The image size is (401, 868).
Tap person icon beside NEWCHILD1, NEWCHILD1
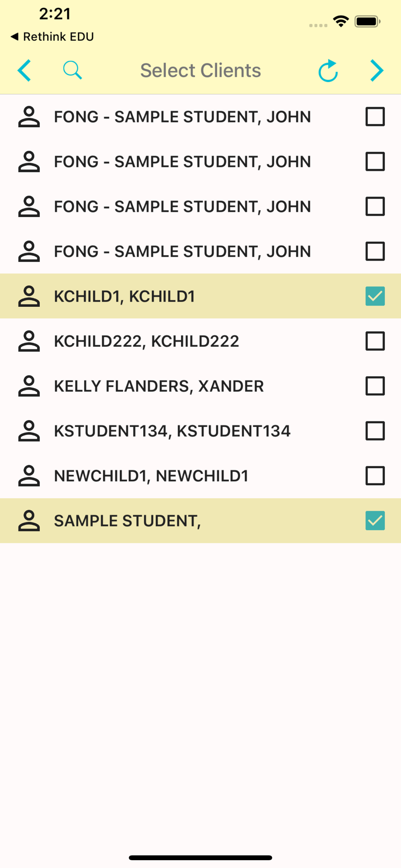point(29,476)
